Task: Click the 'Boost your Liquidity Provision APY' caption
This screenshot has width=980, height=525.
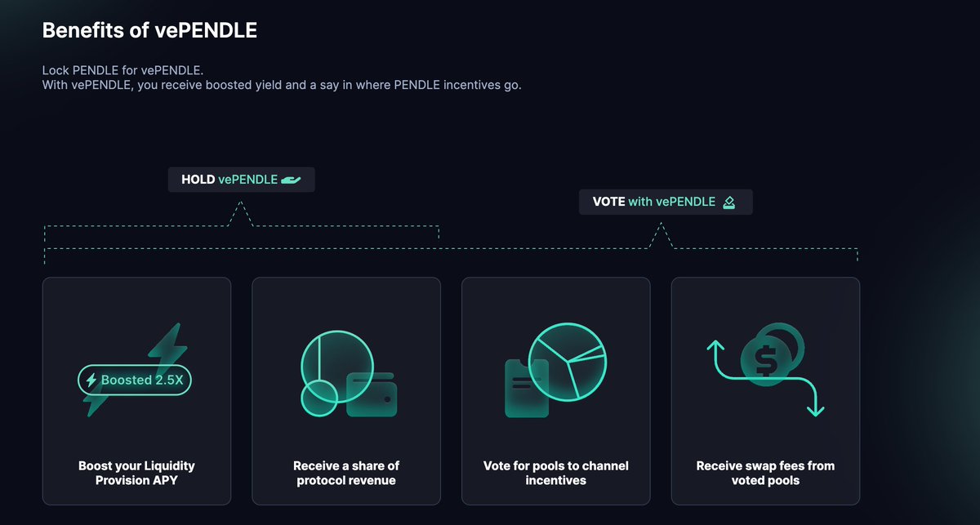Action: 136,473
